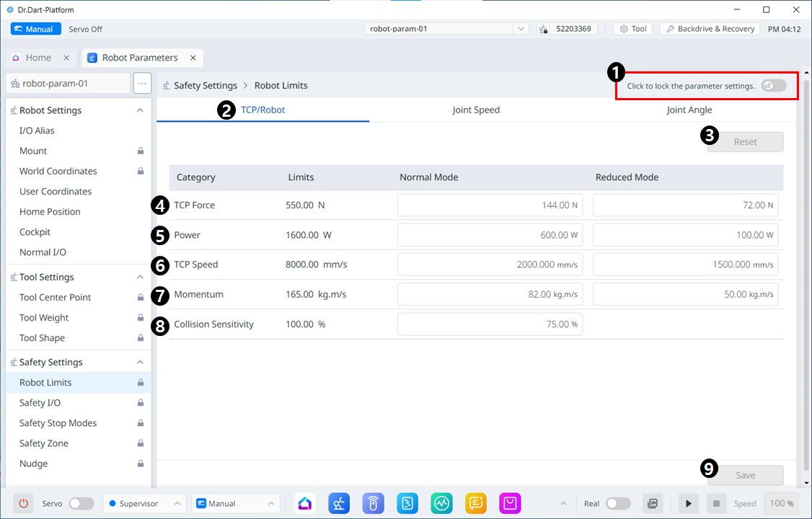Screen dimensions: 812x519
Task: Click the Backdrive & Recovery button
Action: coord(710,29)
